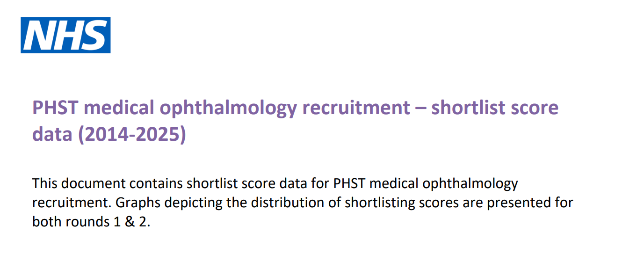Click the word 'both' in last line
The image size is (644, 276).
tap(47, 222)
